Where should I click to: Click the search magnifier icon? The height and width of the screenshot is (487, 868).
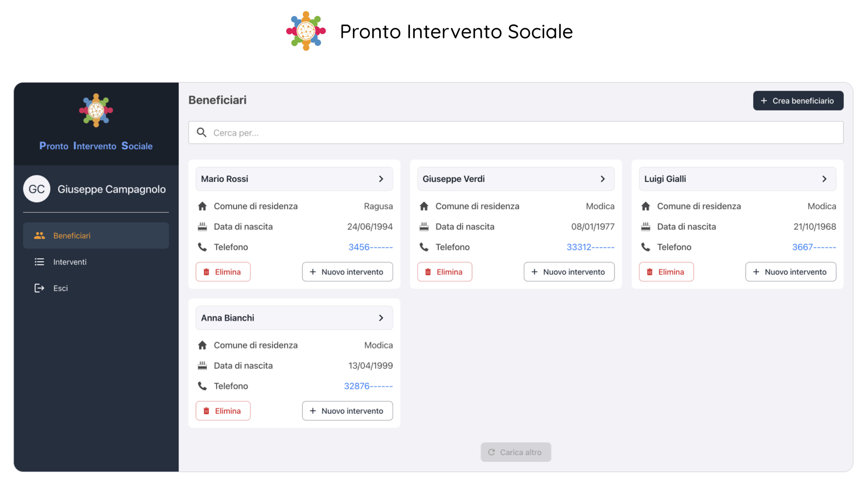coord(201,133)
